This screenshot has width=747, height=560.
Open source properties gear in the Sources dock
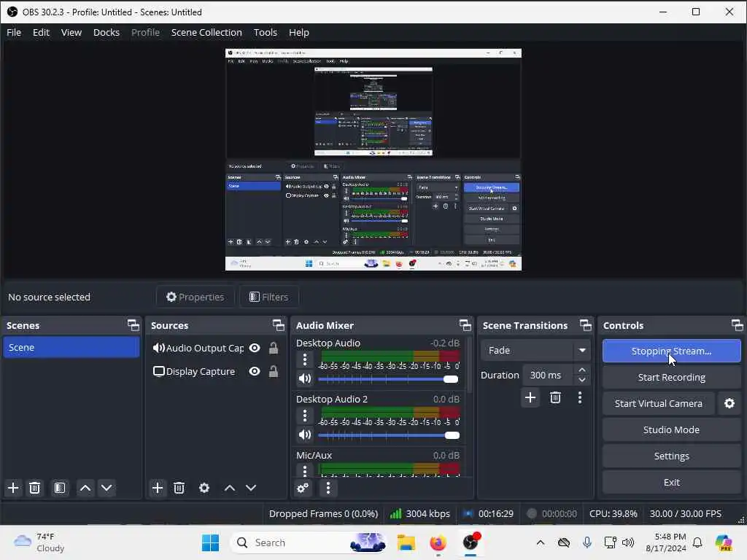(x=204, y=488)
